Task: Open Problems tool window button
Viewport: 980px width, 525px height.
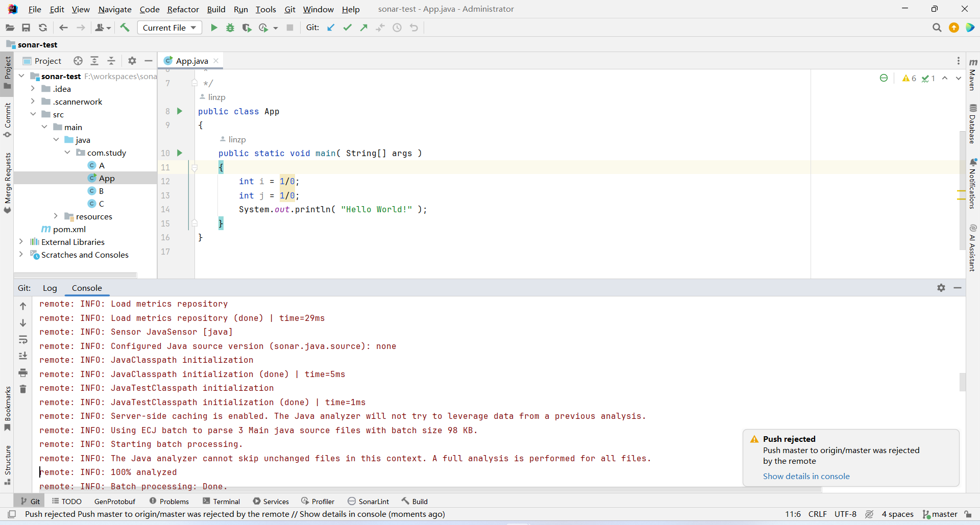Action: pos(169,502)
